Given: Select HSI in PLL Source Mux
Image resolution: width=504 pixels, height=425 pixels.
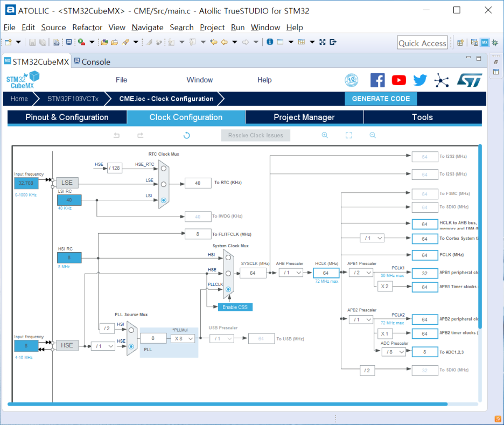Looking at the screenshot, I should (x=131, y=330).
